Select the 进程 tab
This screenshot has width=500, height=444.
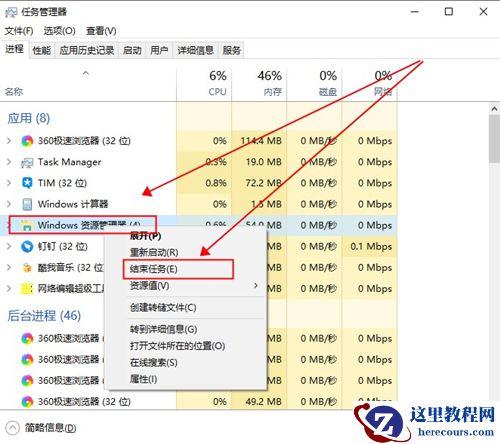(x=14, y=49)
